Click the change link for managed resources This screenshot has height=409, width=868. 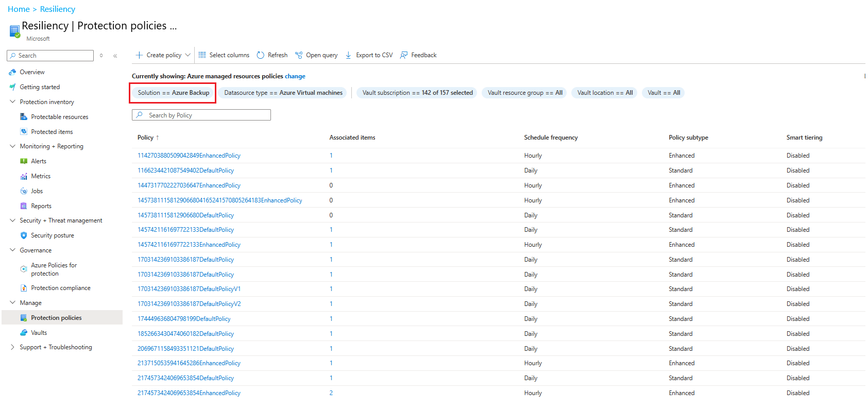coord(295,76)
